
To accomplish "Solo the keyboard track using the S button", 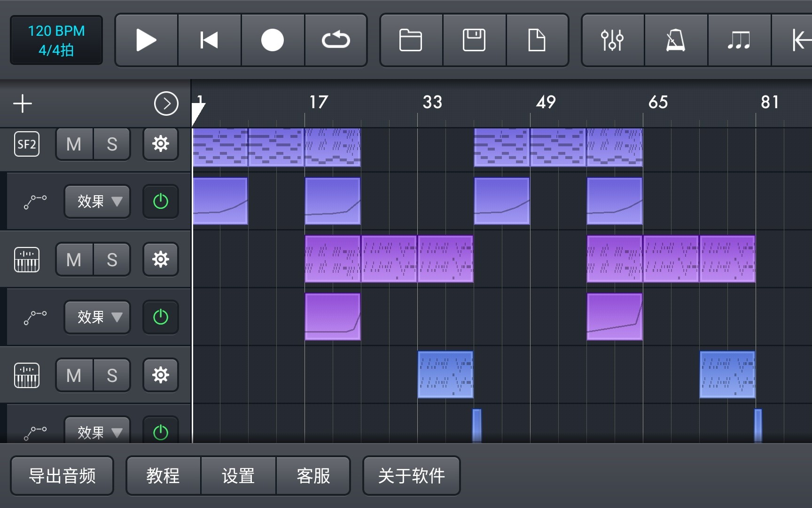I will (112, 259).
